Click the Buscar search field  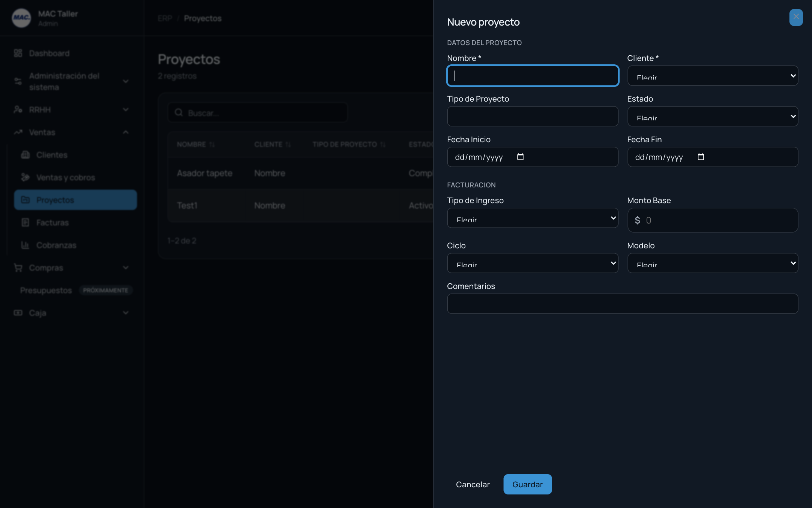point(258,113)
